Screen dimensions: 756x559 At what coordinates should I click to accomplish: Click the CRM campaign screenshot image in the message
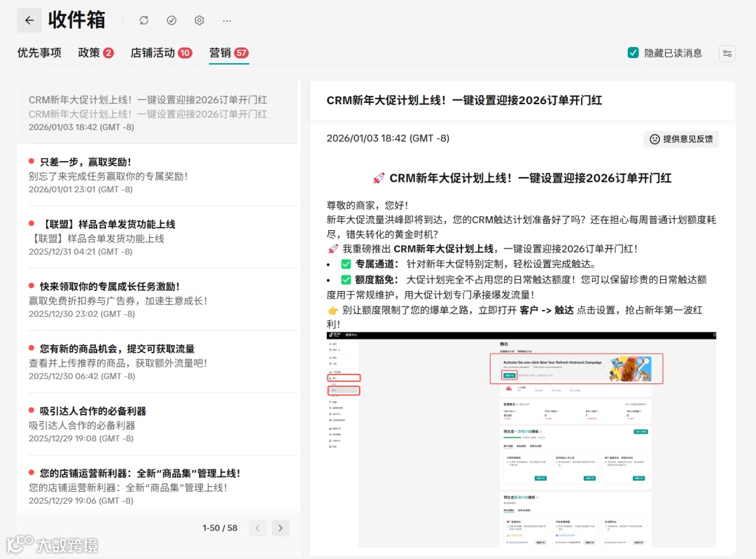521,439
